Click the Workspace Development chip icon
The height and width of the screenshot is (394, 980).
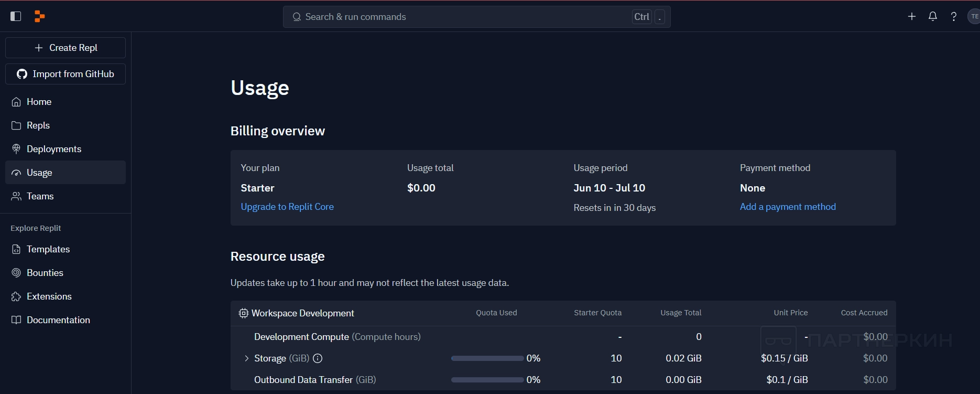[x=243, y=313]
